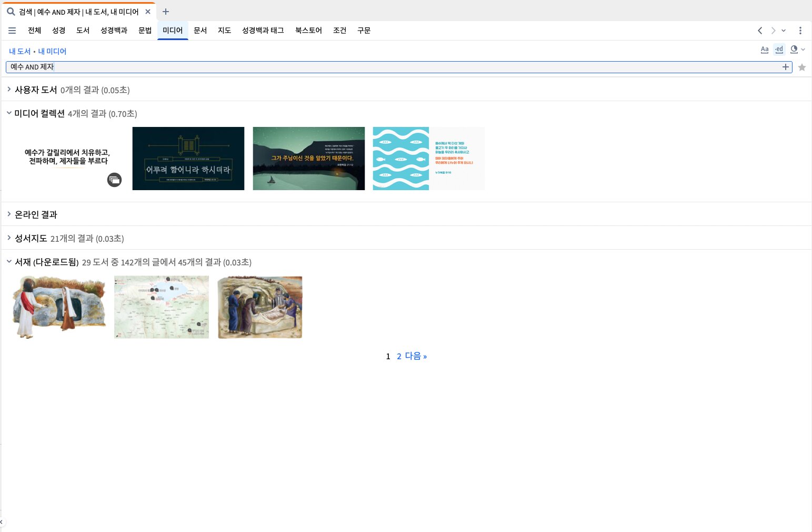The image size is (812, 532).
Task: Select the 문법 search tab
Action: coord(145,31)
